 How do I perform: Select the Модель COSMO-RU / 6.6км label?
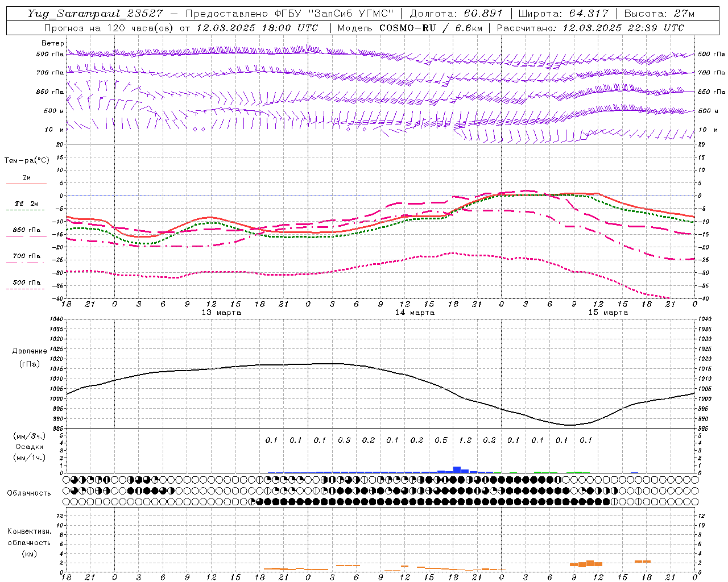[409, 28]
